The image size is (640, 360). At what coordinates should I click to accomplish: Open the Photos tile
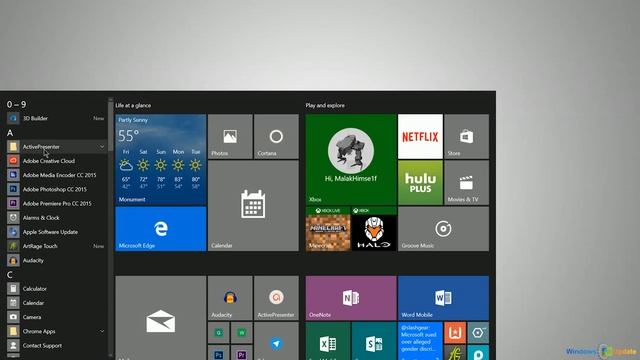[230, 136]
